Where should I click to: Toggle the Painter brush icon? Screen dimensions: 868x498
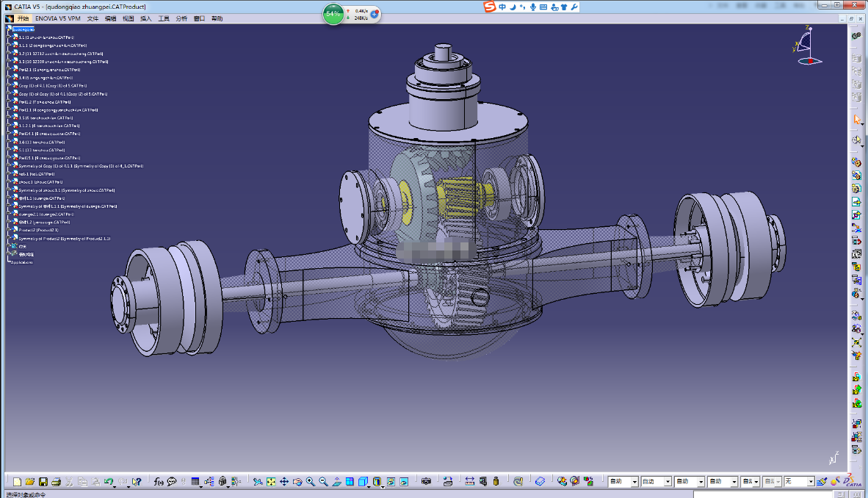822,481
